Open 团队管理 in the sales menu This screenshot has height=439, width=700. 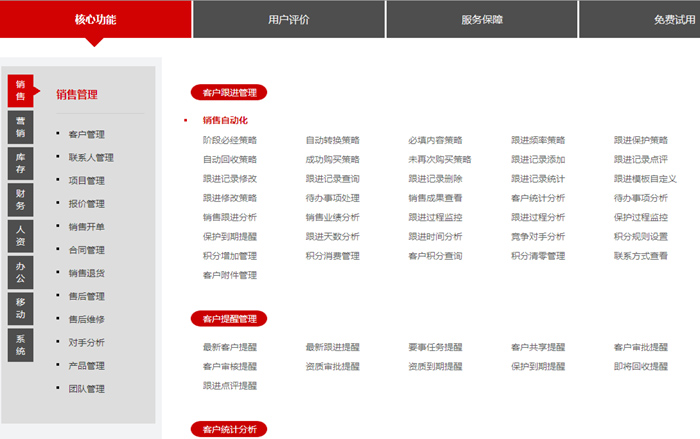pos(87,389)
